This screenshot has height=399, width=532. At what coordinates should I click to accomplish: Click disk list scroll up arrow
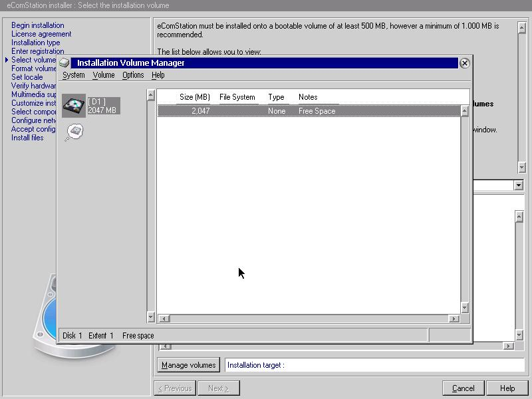[x=151, y=95]
